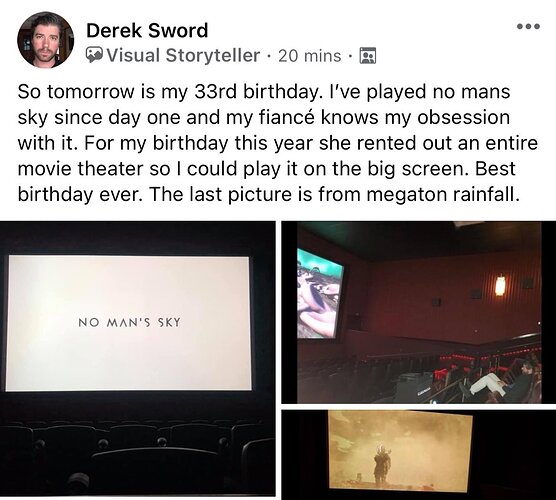Open the No Man's Sky title screen photo
556x500 pixels.
click(137, 359)
